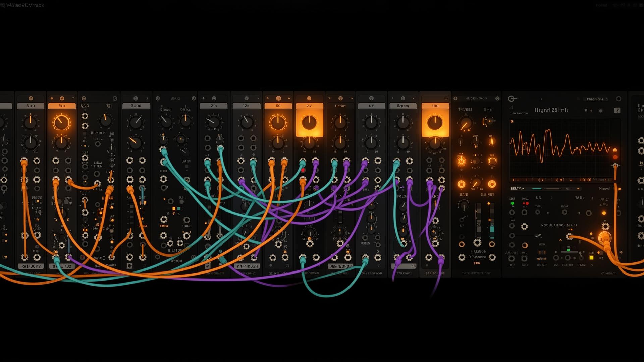Click the header icon above the Bdoo label
Viewport: 644px width, 362px height.
(136, 98)
